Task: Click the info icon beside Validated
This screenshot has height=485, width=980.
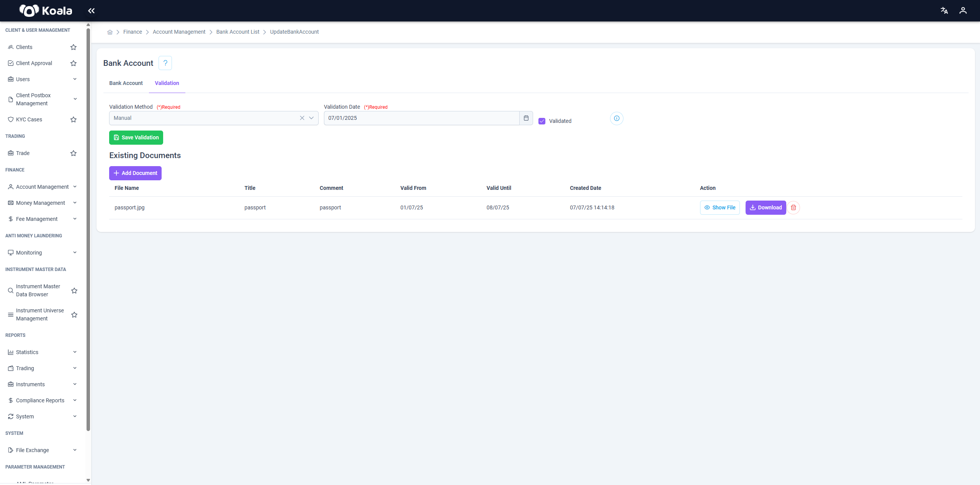Action: point(617,118)
